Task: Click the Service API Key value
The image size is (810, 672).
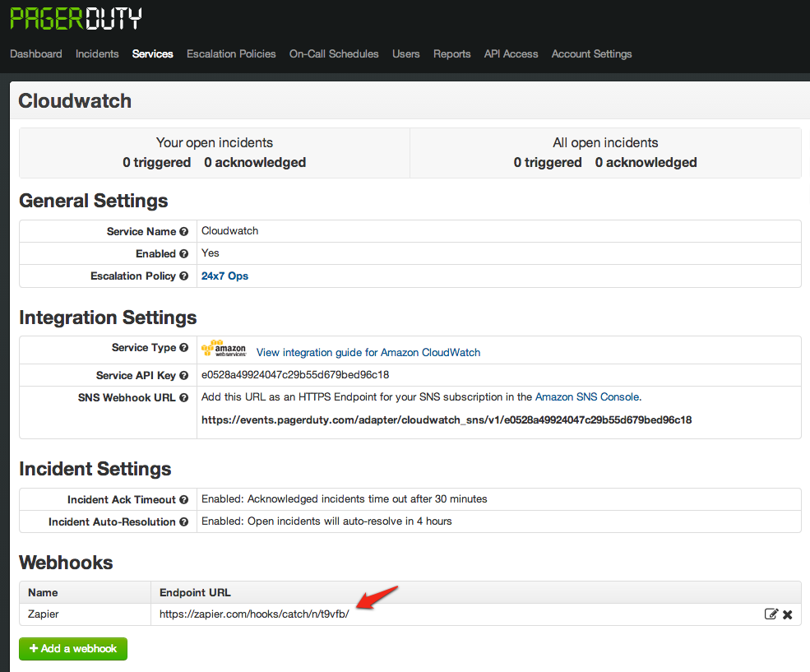Action: click(295, 374)
